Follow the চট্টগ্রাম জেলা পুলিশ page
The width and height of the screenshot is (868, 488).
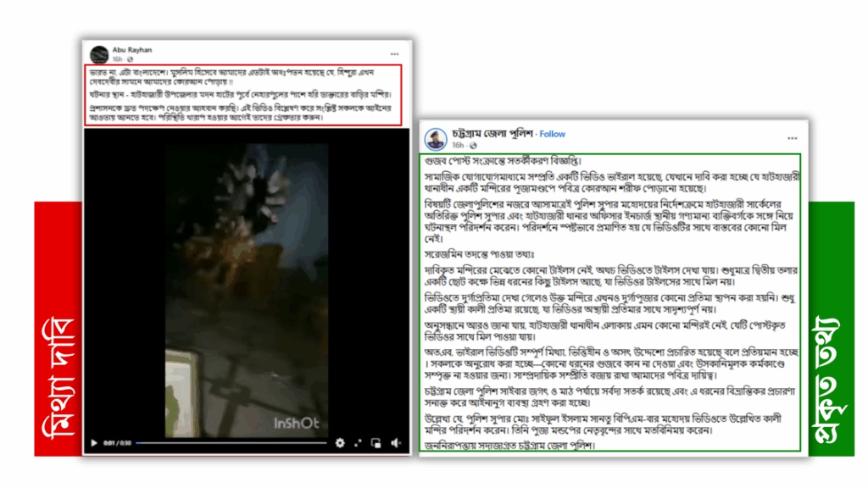click(x=553, y=134)
